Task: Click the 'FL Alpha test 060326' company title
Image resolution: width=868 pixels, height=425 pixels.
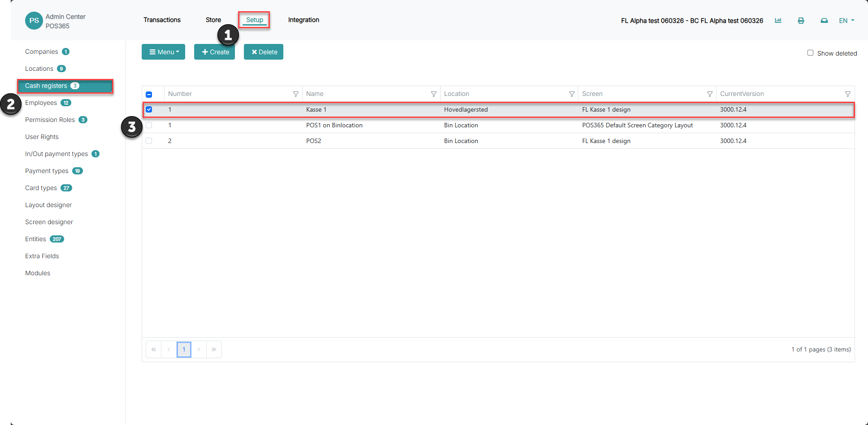Action: coord(692,21)
